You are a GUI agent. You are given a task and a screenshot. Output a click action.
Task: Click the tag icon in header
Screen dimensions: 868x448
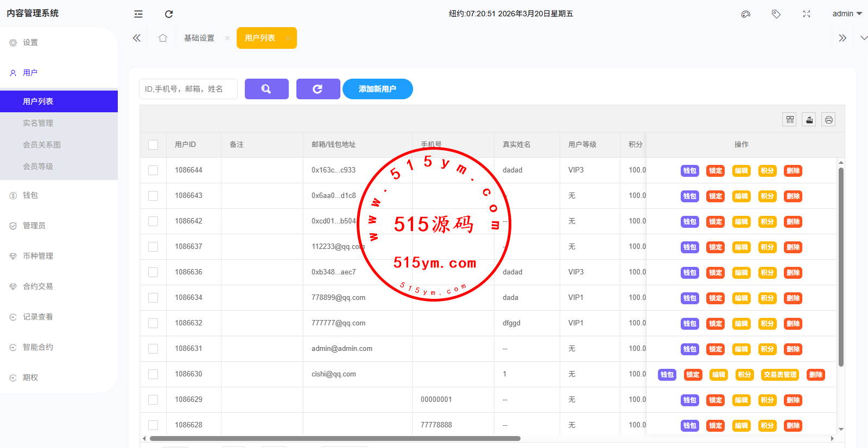tap(776, 14)
